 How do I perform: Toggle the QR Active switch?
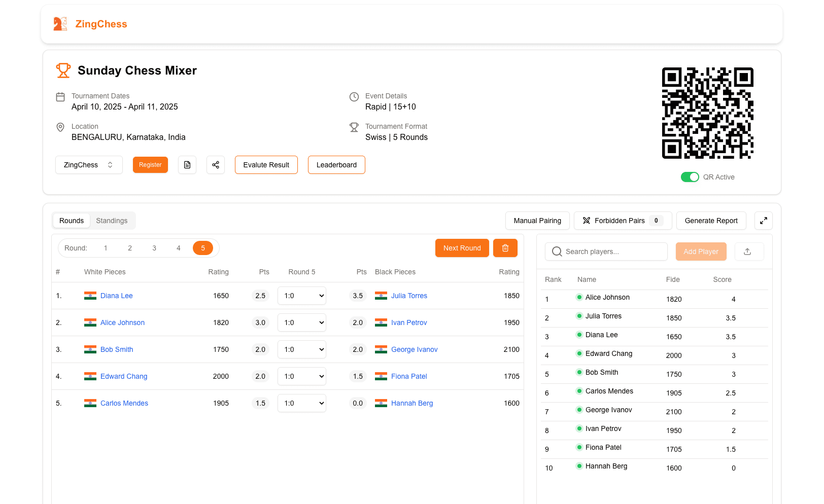point(690,177)
